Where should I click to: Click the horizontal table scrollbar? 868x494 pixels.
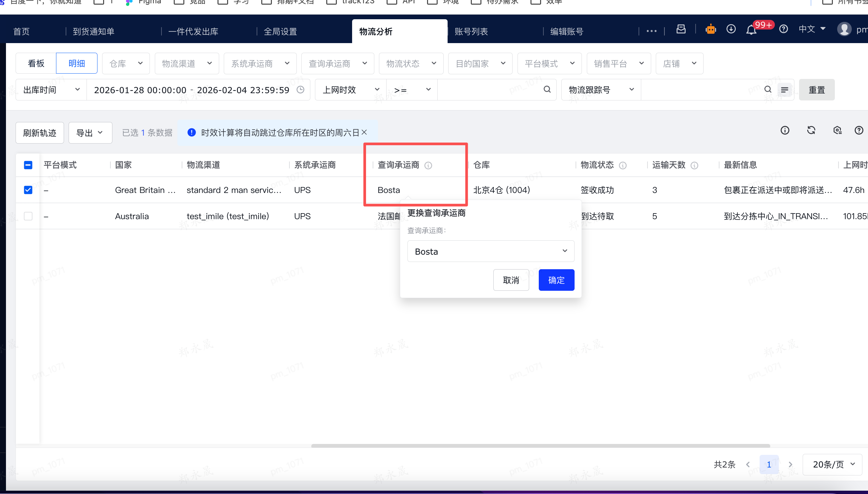click(540, 446)
